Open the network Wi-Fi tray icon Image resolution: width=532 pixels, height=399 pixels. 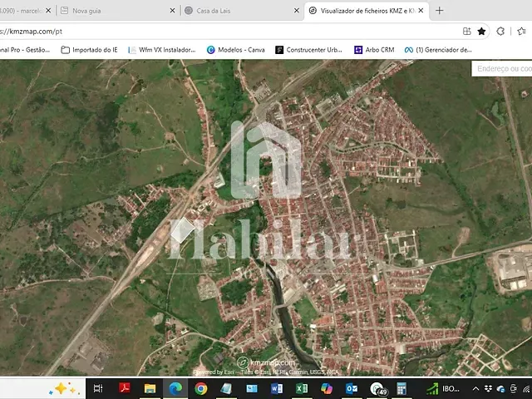coord(527,389)
